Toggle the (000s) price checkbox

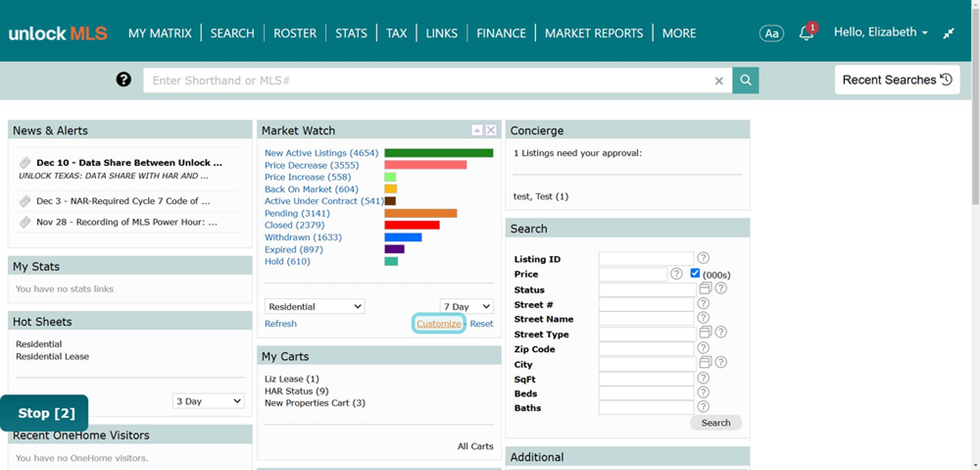[x=695, y=273]
